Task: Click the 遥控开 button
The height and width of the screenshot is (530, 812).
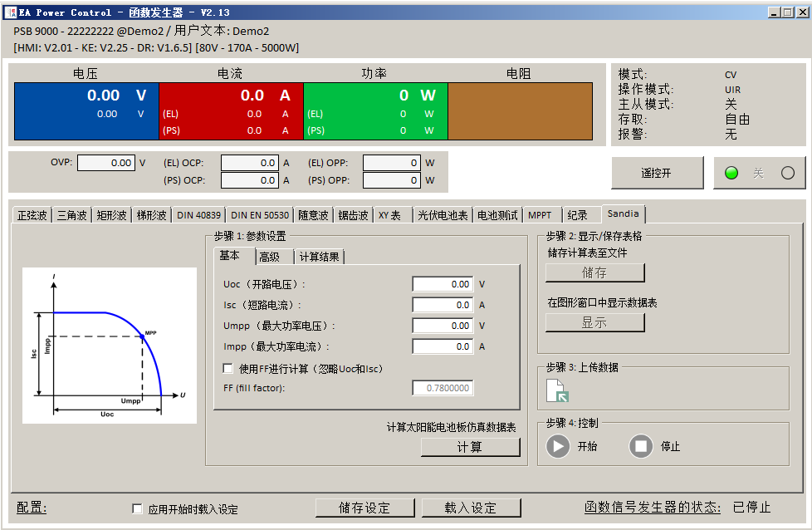Action: tap(658, 173)
